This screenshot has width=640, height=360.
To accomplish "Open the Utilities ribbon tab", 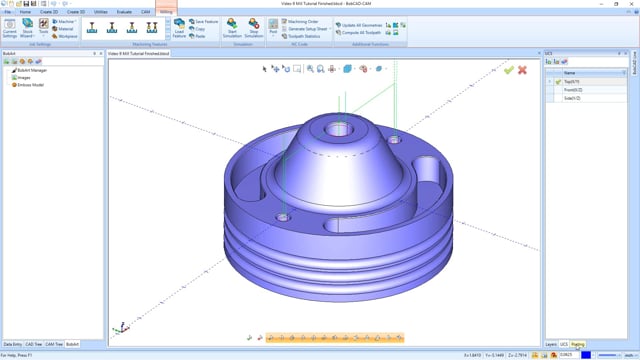I will point(100,12).
